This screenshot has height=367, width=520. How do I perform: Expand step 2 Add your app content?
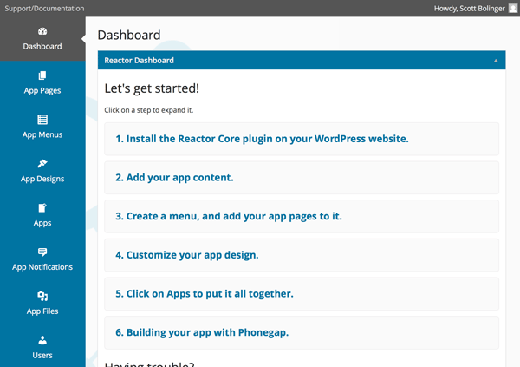(x=301, y=177)
